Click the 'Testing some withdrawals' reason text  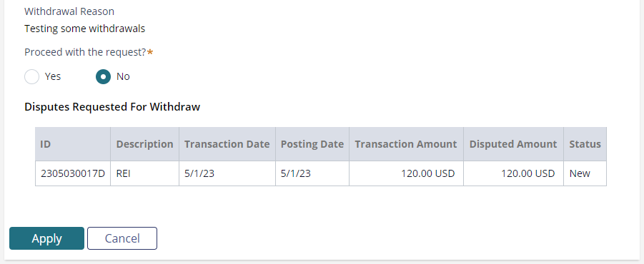(x=84, y=29)
